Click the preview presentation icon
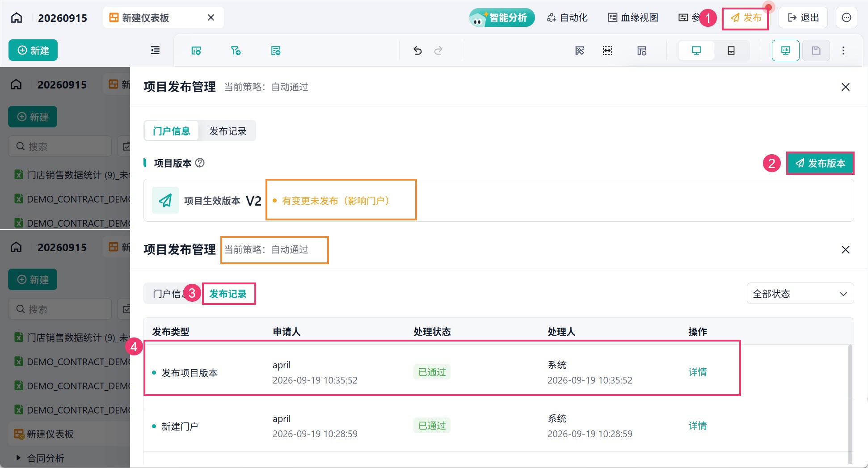Viewport: 868px width, 468px height. point(786,51)
